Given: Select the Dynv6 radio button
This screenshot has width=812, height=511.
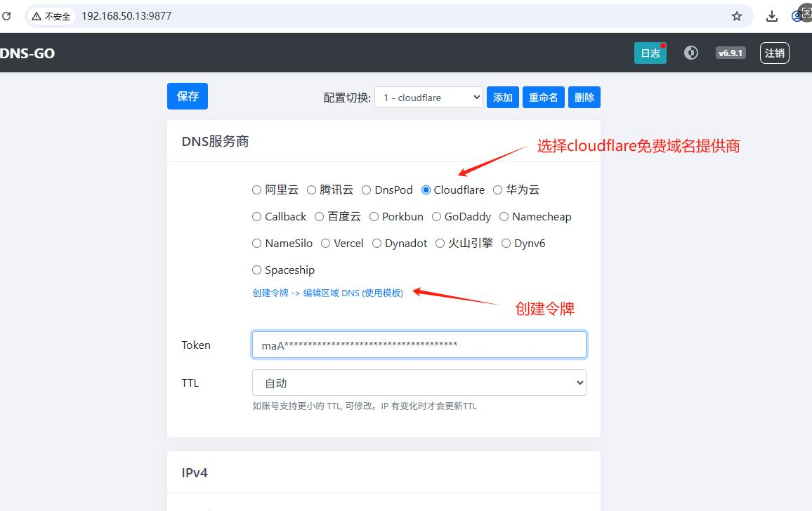Looking at the screenshot, I should coord(506,244).
